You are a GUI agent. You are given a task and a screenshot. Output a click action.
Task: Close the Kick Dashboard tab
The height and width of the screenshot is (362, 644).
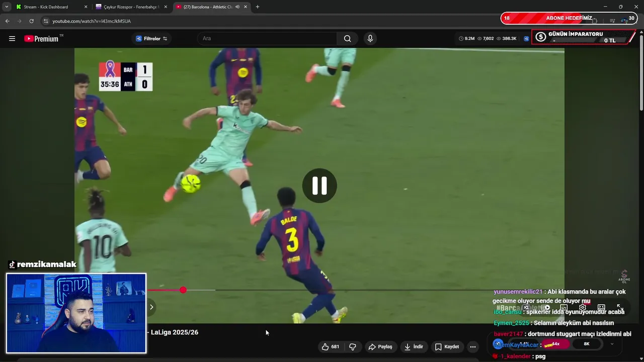point(86,7)
